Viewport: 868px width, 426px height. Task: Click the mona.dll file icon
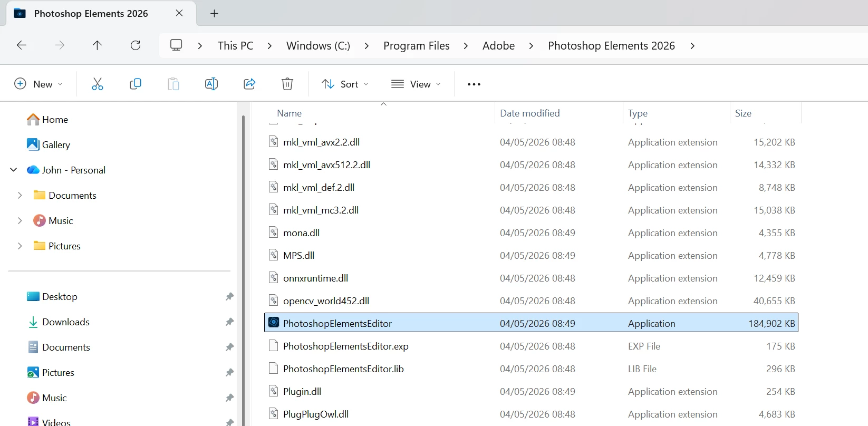274,232
